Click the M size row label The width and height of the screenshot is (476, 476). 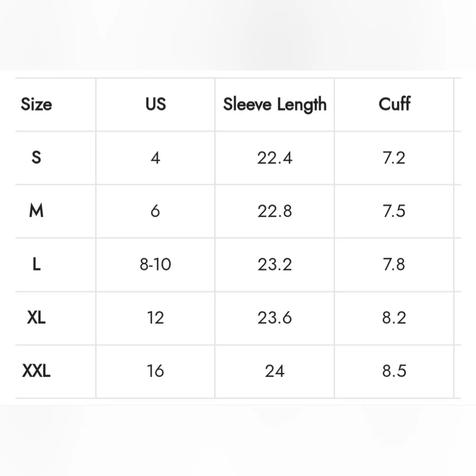[x=36, y=211]
